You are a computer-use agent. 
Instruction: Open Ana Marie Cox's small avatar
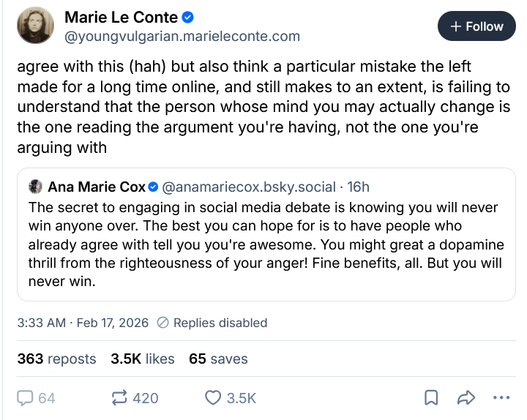(35, 187)
